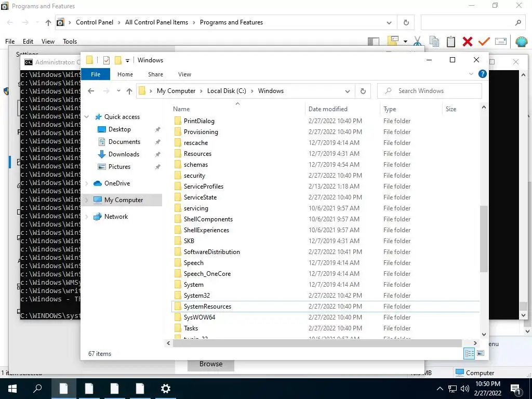The height and width of the screenshot is (399, 532).
Task: Refresh the Windows folder view
Action: pyautogui.click(x=363, y=91)
